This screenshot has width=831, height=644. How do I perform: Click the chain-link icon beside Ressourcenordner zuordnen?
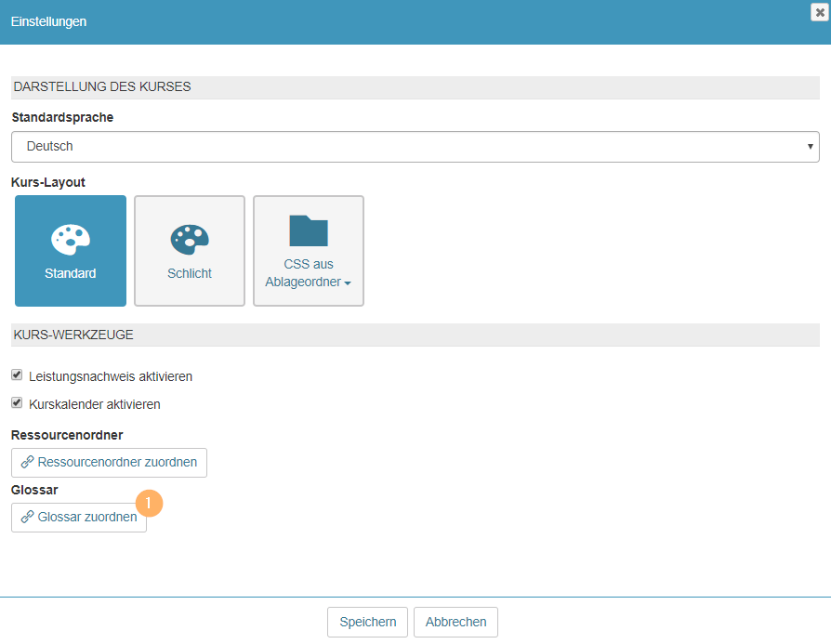[27, 463]
